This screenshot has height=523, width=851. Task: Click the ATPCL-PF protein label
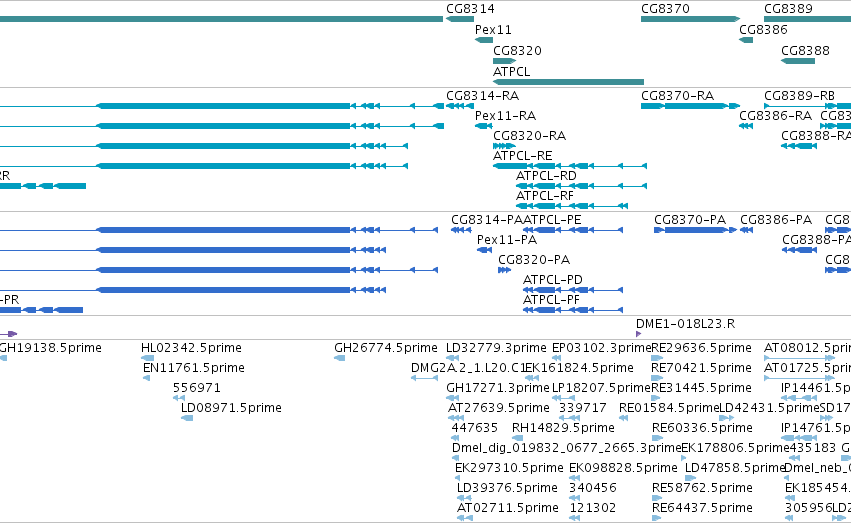[x=551, y=300]
